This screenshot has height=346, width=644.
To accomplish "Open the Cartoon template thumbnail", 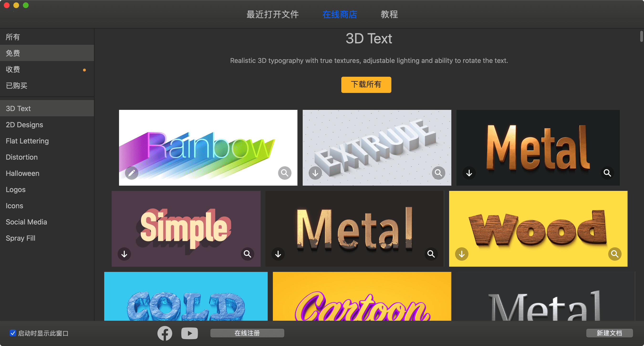I will pos(362,296).
